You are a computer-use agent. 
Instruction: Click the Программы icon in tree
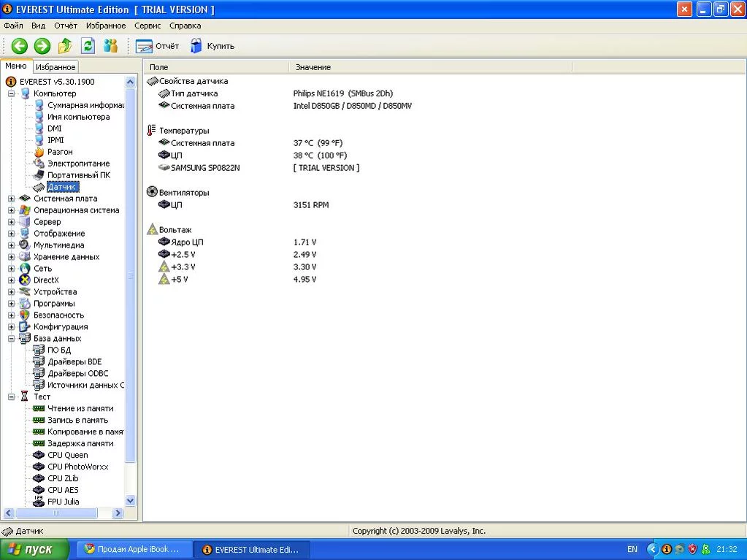click(25, 304)
